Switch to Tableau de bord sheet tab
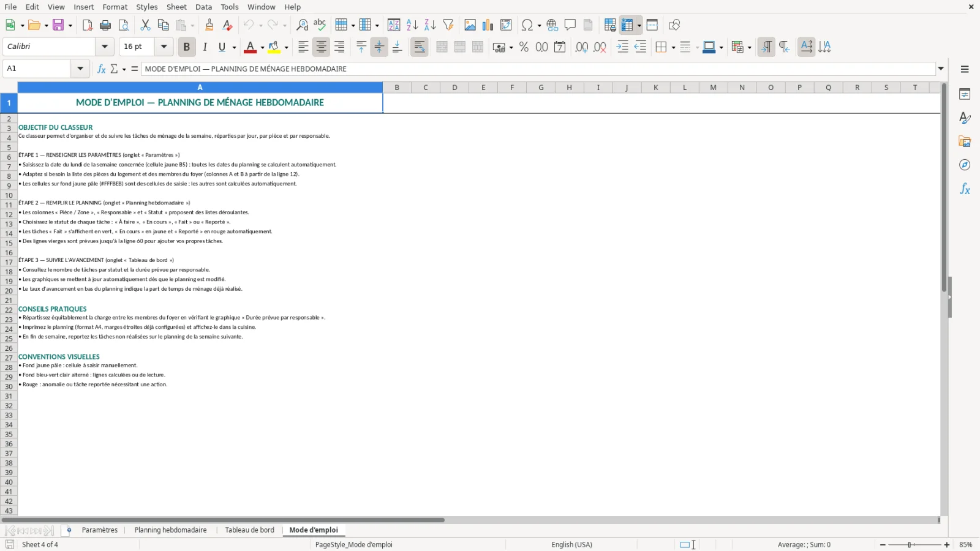The height and width of the screenshot is (551, 980). (x=249, y=530)
